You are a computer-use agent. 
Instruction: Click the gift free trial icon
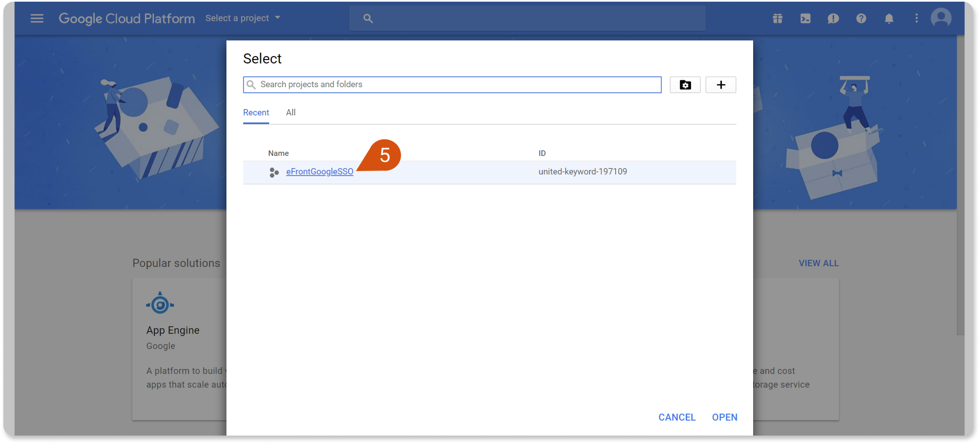click(778, 18)
